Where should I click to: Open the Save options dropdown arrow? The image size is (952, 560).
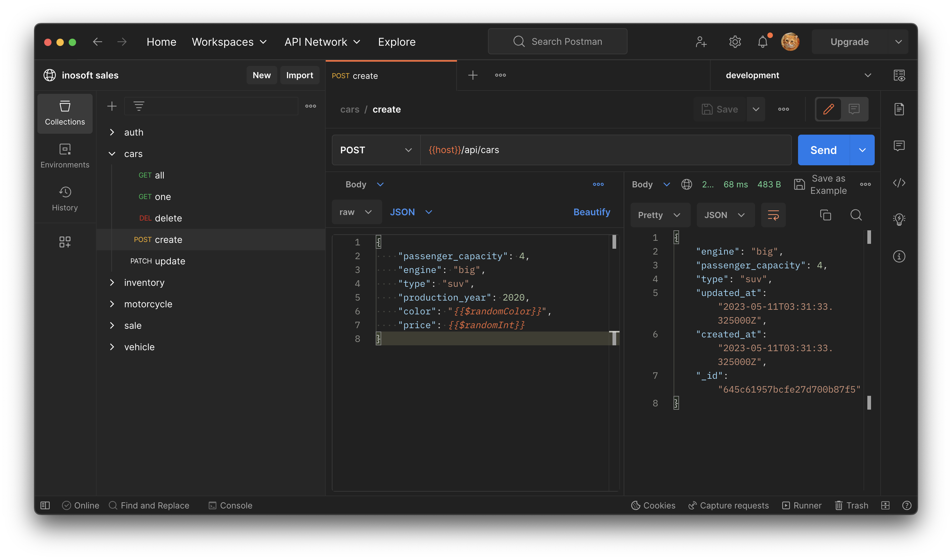pos(755,109)
